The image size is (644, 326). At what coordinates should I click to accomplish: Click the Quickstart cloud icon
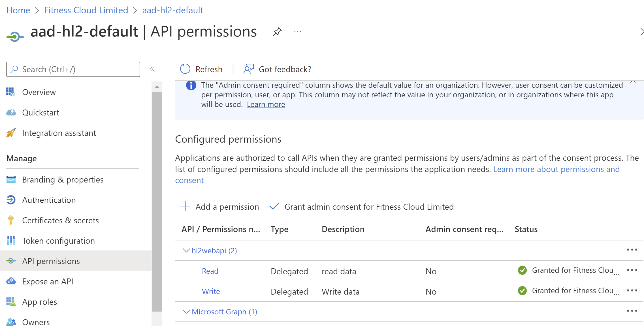pos(11,112)
